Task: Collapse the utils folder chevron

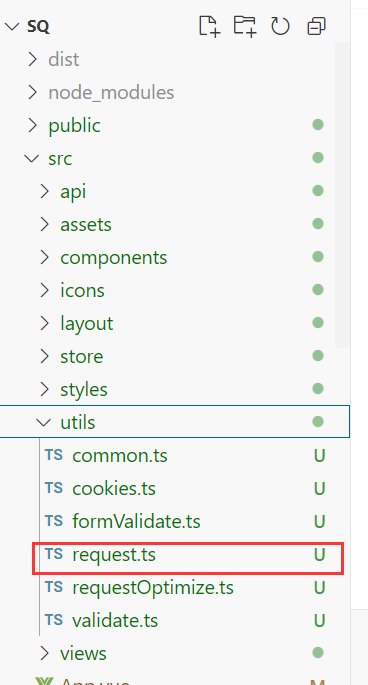Action: click(x=44, y=422)
